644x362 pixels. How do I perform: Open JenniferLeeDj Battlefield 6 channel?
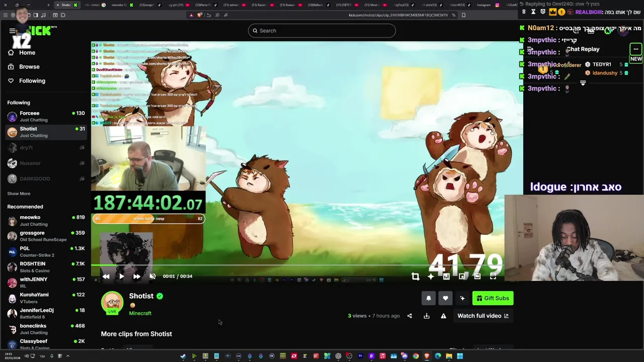[45, 314]
